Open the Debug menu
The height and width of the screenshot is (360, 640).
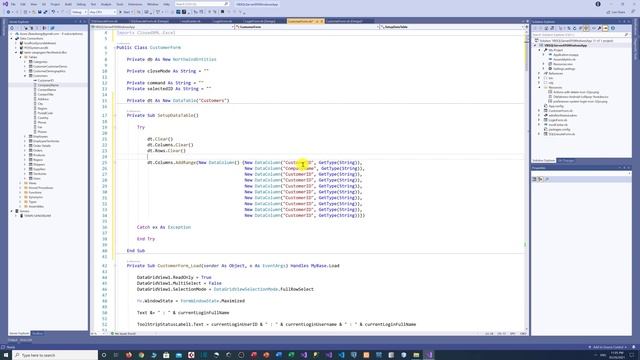click(x=81, y=4)
